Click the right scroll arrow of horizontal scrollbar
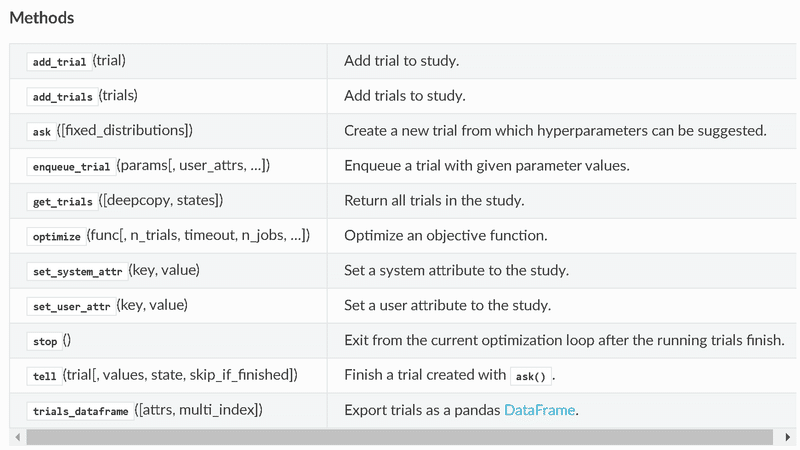 point(788,438)
